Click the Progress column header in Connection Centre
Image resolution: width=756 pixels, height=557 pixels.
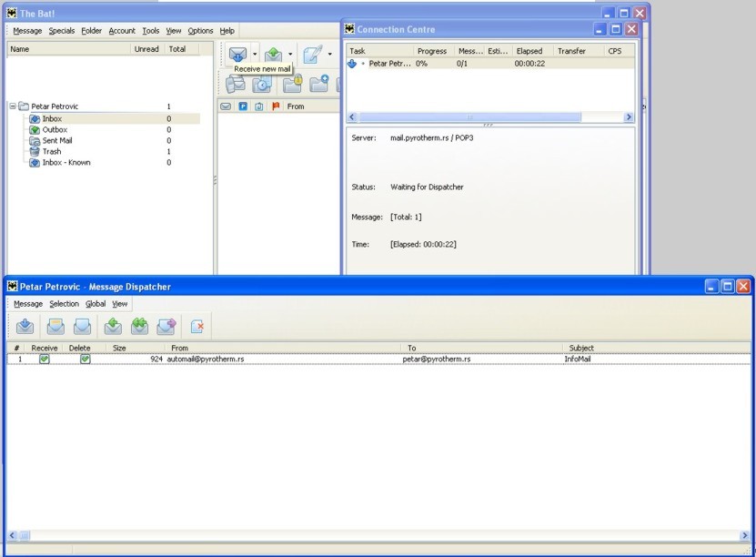coord(432,51)
